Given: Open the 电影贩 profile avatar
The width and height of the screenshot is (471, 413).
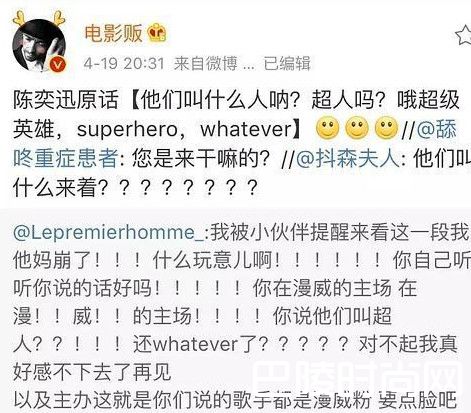Looking at the screenshot, I should (39, 45).
